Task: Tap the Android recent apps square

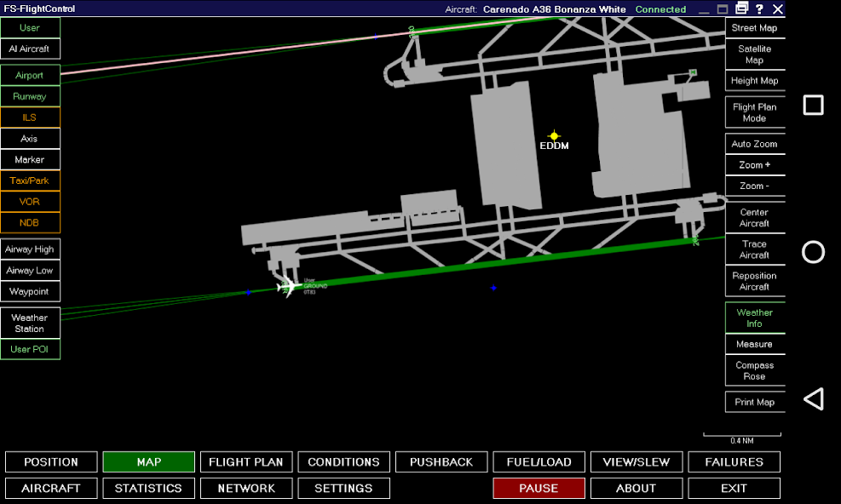Action: (x=813, y=105)
